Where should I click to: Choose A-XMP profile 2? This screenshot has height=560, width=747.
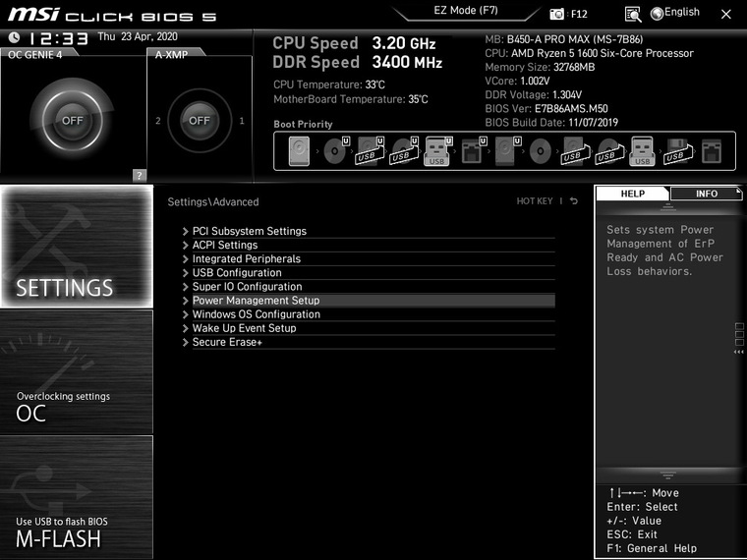pyautogui.click(x=158, y=121)
